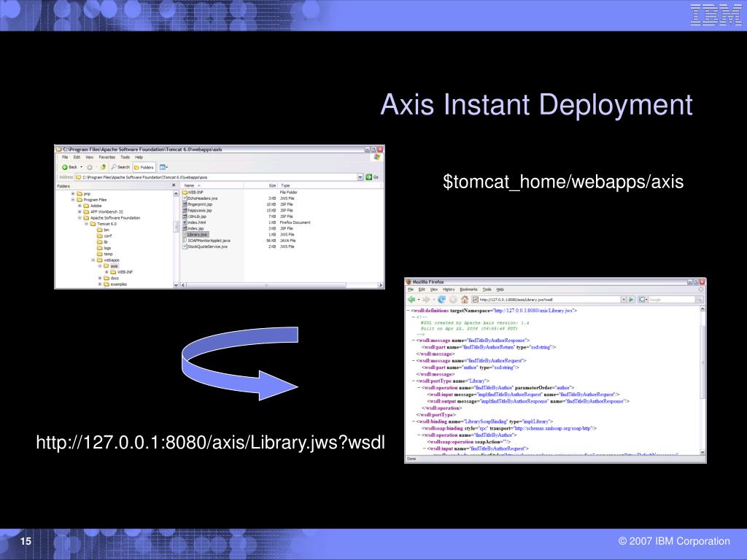The image size is (747, 560).
Task: Click Firefox Home icon
Action: [465, 300]
